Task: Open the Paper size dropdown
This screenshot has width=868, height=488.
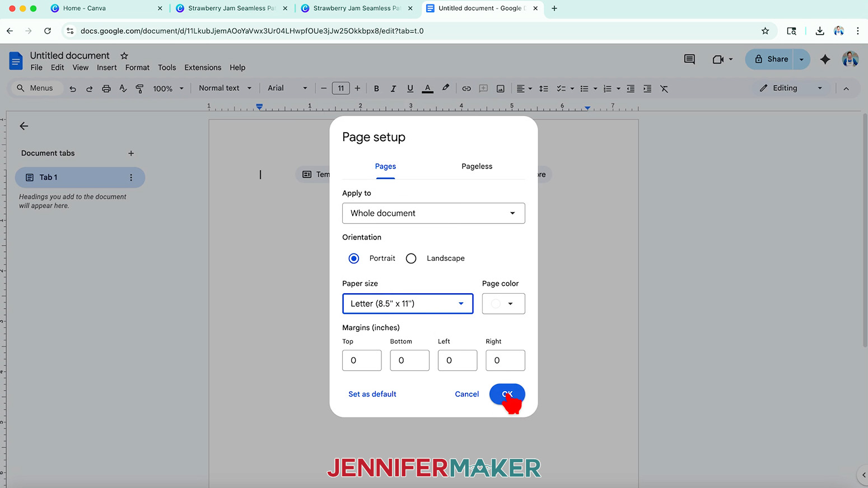Action: [408, 303]
